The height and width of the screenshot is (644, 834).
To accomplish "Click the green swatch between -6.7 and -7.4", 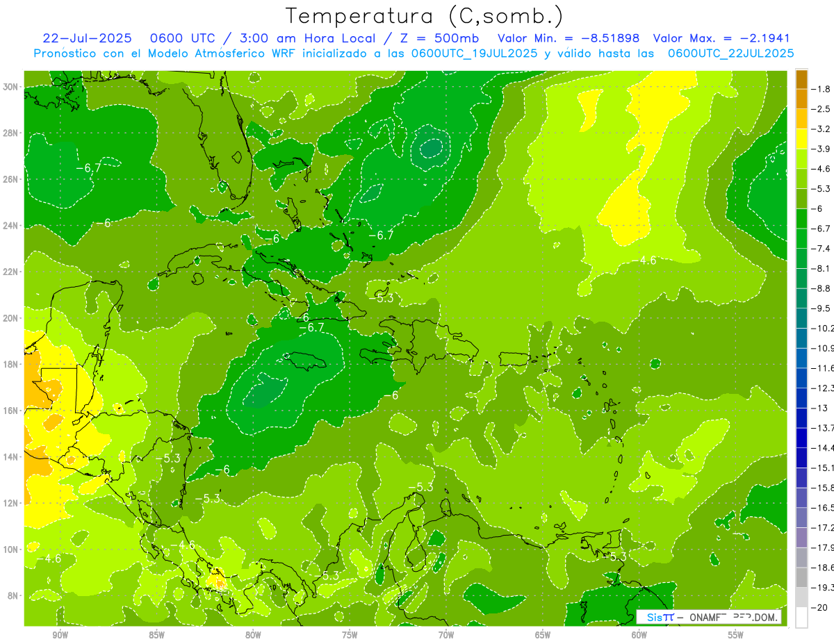I will [x=802, y=238].
